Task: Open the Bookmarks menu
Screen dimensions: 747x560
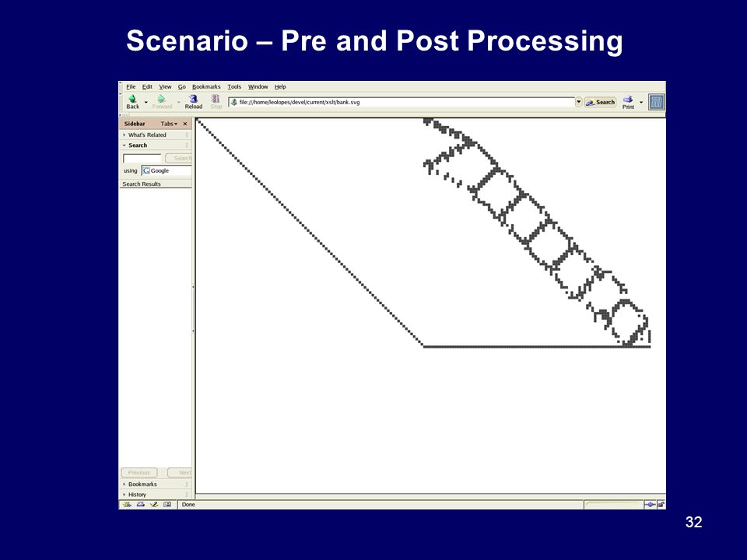Action: click(206, 86)
